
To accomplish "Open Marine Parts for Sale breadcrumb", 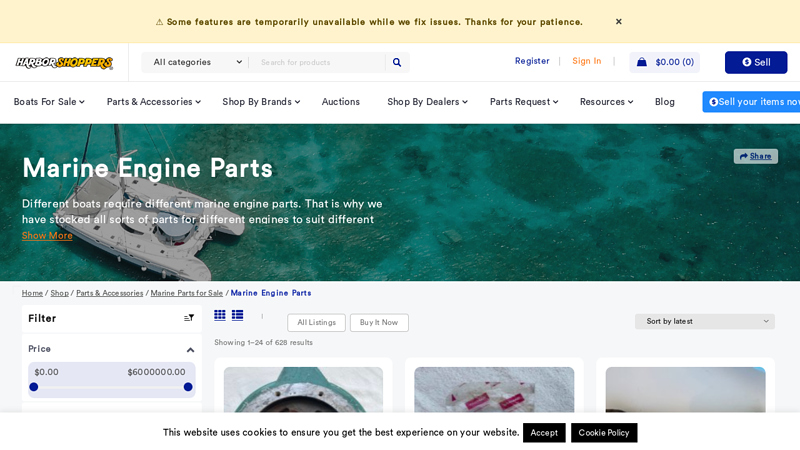I will tap(187, 293).
